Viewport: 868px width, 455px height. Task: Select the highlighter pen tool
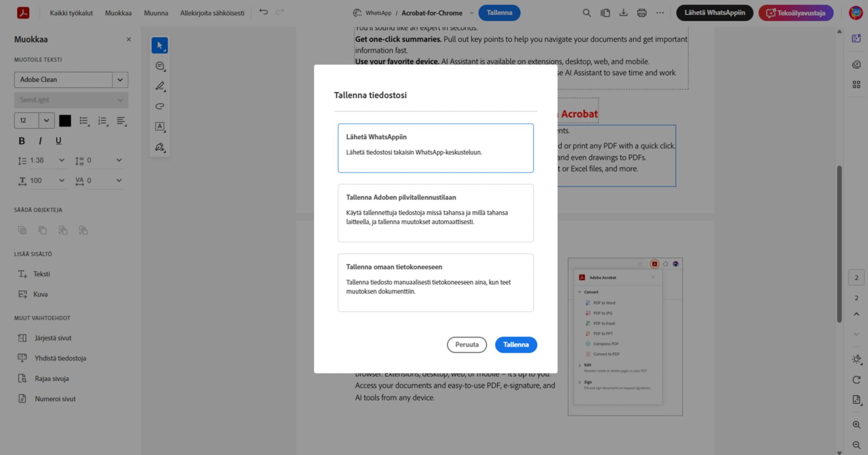click(x=160, y=86)
